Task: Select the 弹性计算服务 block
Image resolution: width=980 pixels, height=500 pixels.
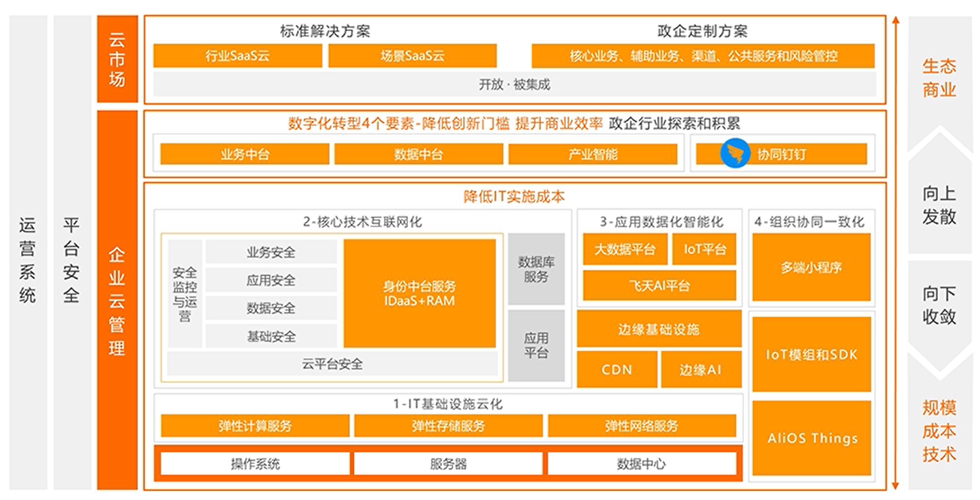Action: (x=255, y=426)
